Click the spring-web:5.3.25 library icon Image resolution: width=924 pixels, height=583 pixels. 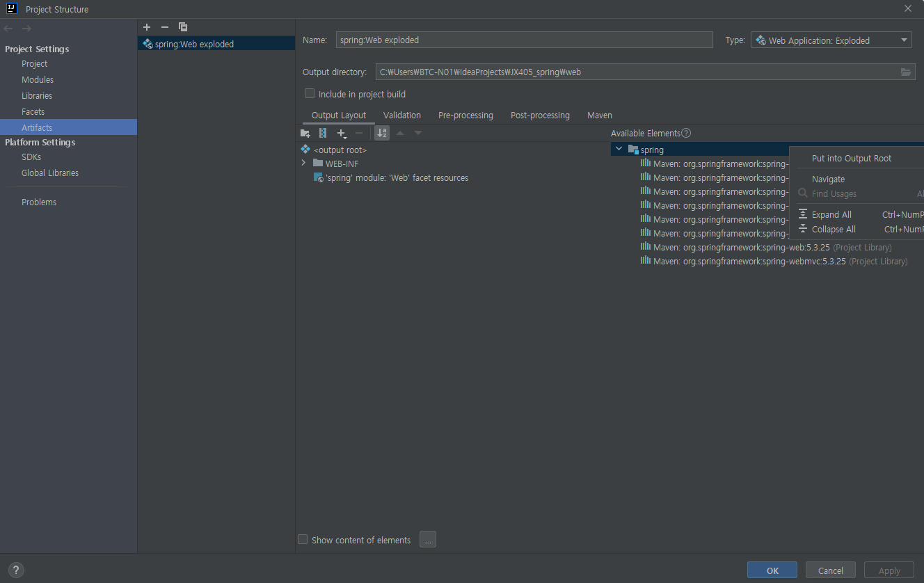tap(646, 247)
